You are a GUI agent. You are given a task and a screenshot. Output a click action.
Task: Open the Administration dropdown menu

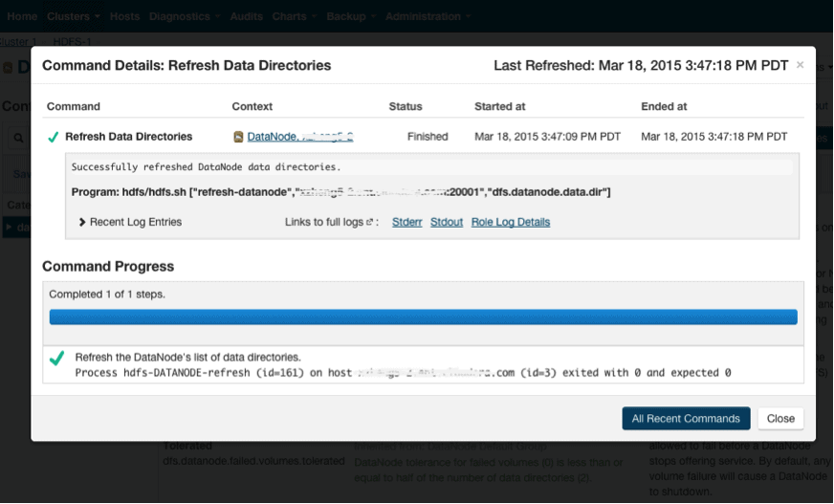[427, 16]
